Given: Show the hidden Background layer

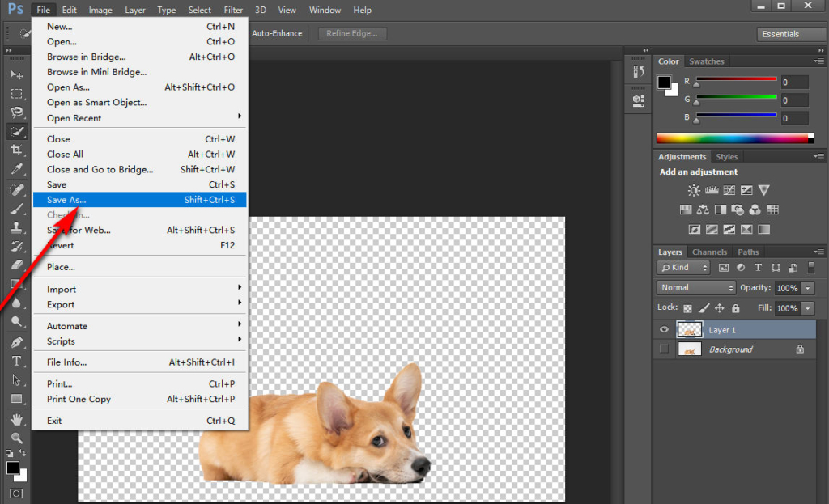Looking at the screenshot, I should 664,349.
